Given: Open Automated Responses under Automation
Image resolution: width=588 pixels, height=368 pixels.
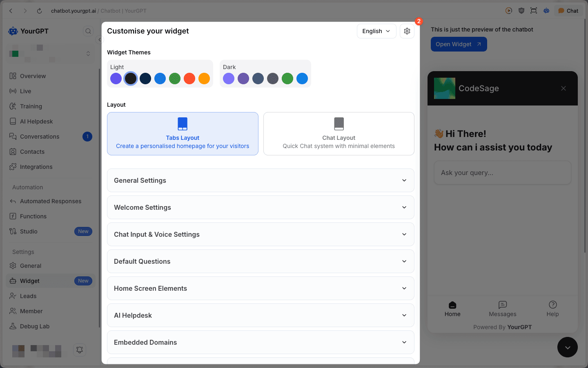Looking at the screenshot, I should click(x=50, y=201).
